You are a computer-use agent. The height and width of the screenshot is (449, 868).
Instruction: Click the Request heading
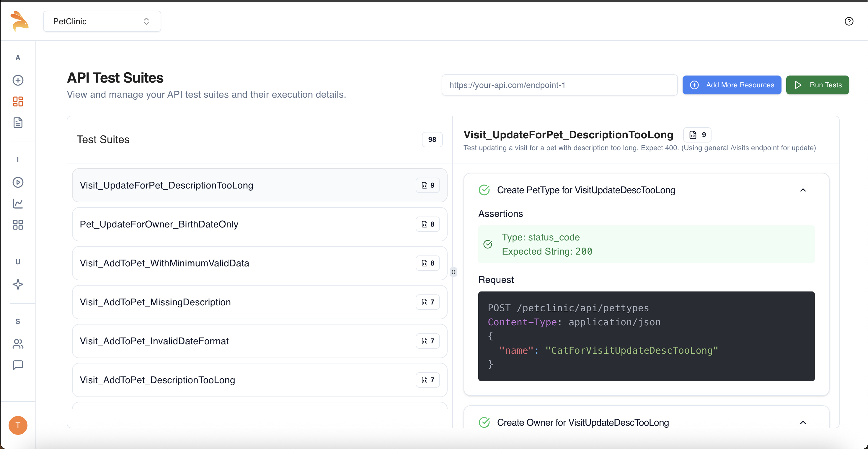click(x=496, y=279)
